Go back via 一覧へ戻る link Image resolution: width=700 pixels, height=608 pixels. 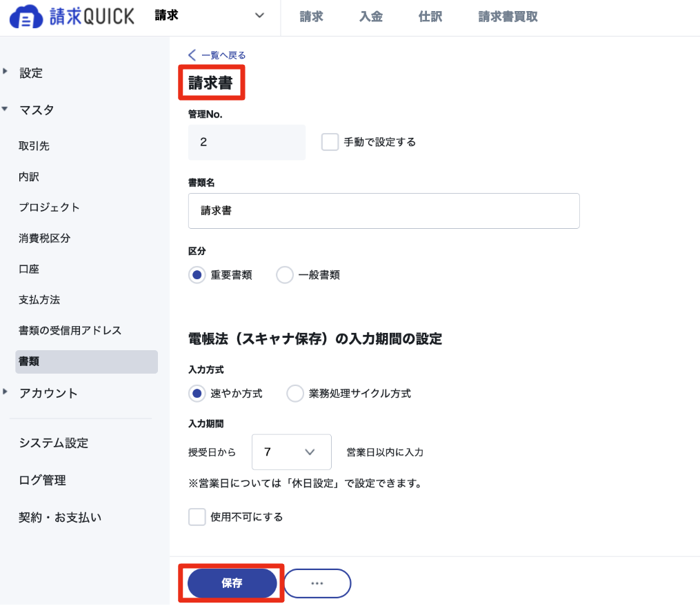tap(223, 55)
